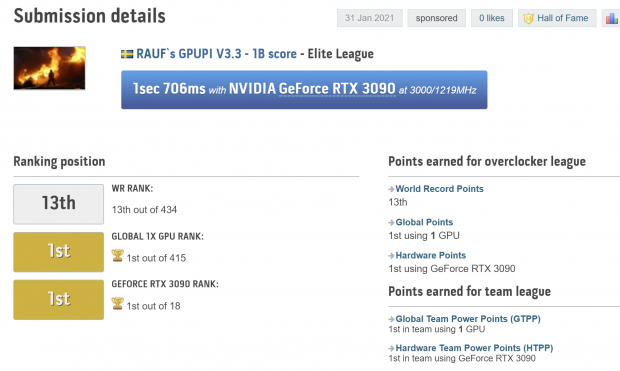Click the NVIDIA GeForce RTX 3090 hardware link

pyautogui.click(x=312, y=89)
